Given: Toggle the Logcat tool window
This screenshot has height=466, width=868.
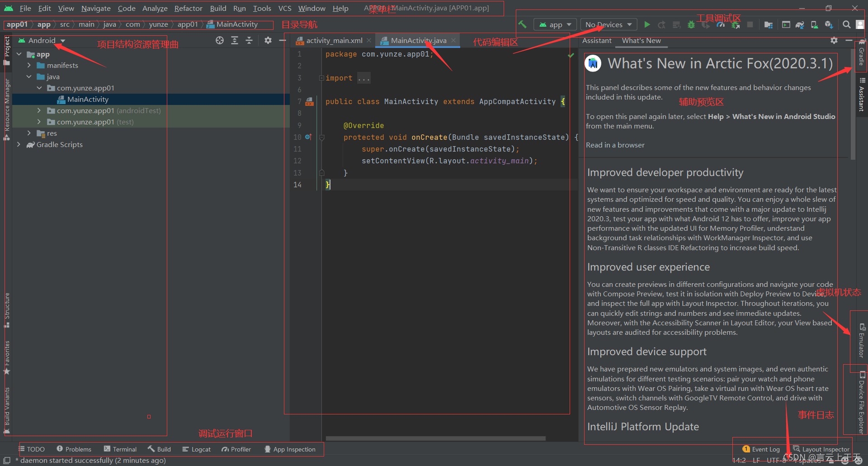Looking at the screenshot, I should click(x=197, y=449).
